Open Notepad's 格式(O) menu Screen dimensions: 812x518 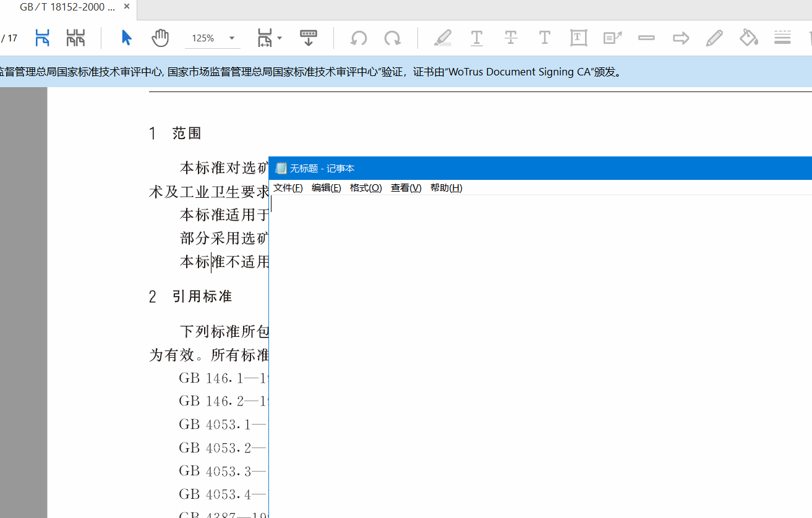pos(365,188)
